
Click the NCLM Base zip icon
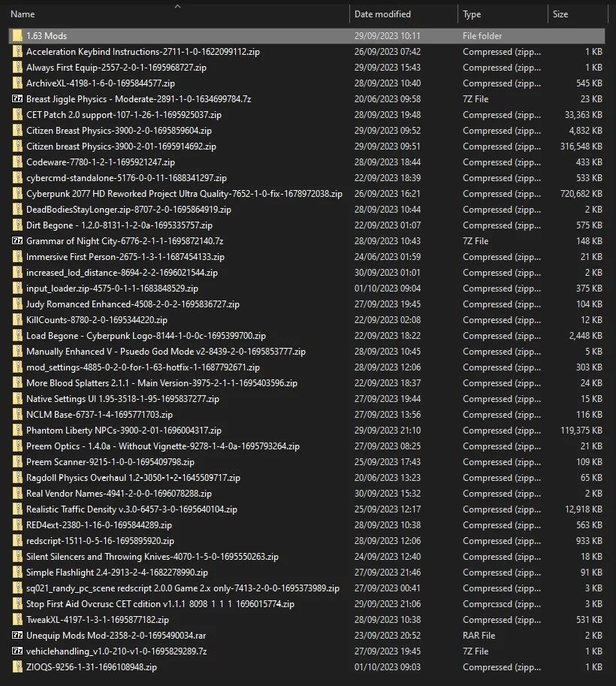click(17, 414)
